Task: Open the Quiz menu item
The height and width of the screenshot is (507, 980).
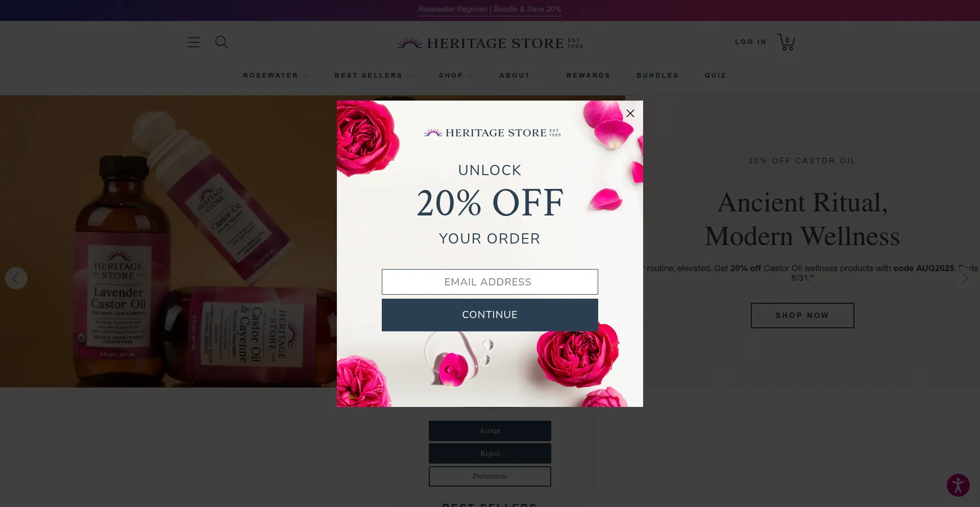Action: [x=715, y=76]
